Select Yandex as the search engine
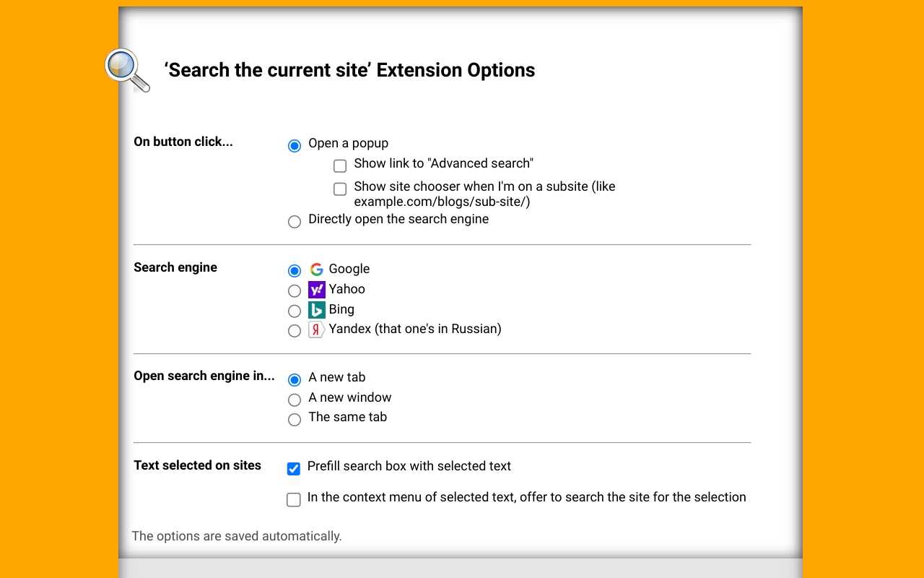Viewport: 924px width, 578px height. click(294, 330)
